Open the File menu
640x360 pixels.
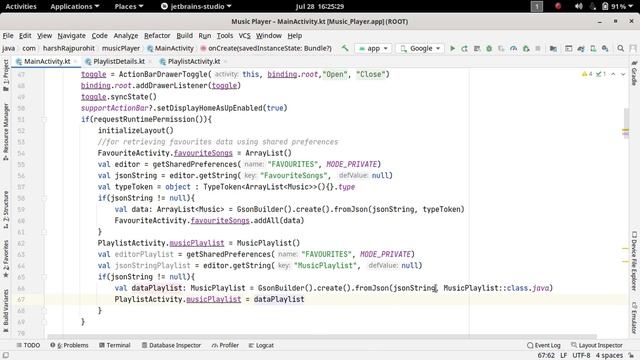pyautogui.click(x=8, y=36)
